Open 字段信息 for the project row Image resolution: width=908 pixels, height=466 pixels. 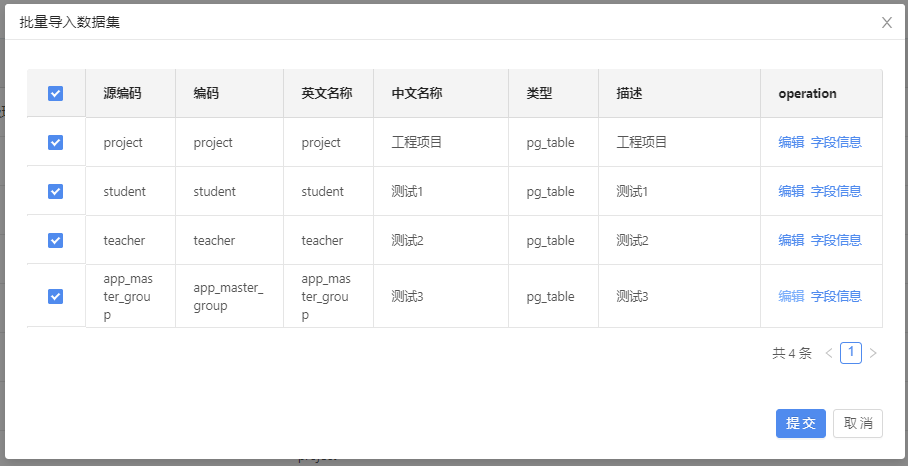[x=836, y=142]
